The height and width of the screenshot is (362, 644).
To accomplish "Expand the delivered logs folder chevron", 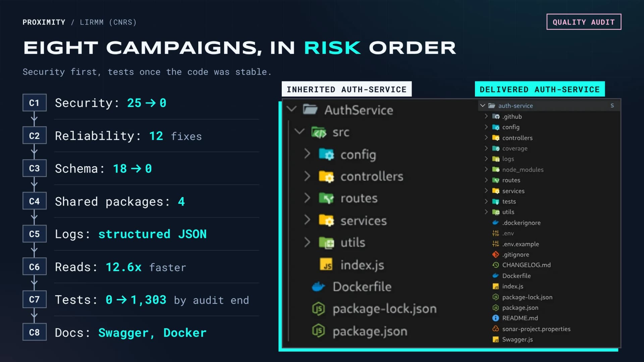I will point(486,159).
